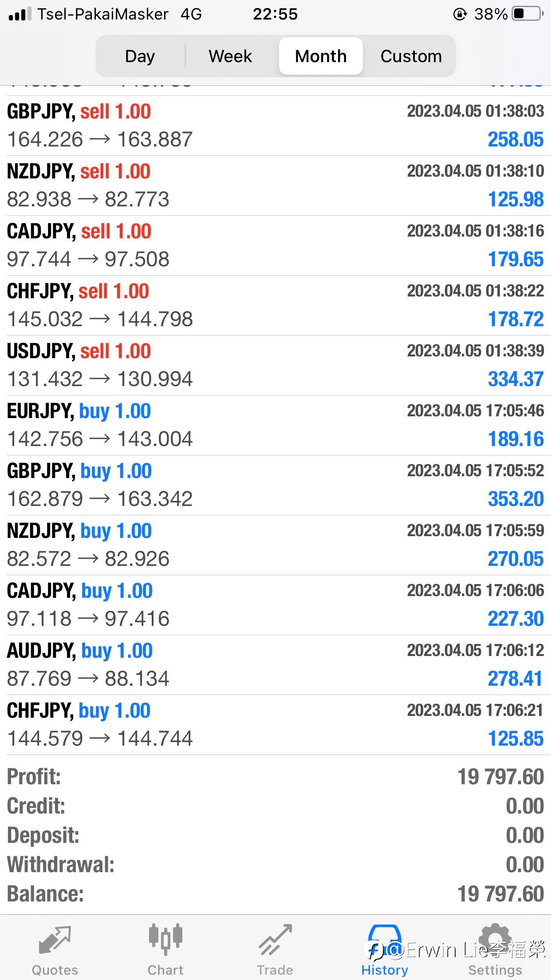
Task: Open the Quotes tab icon
Action: [55, 940]
